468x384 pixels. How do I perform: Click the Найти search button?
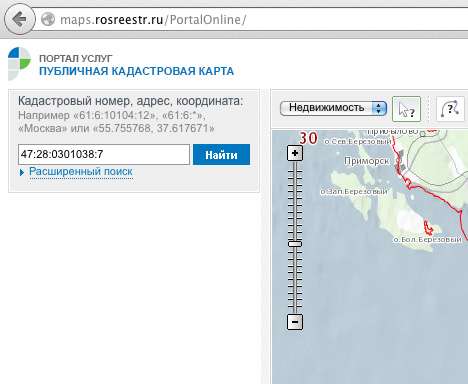[x=221, y=154]
